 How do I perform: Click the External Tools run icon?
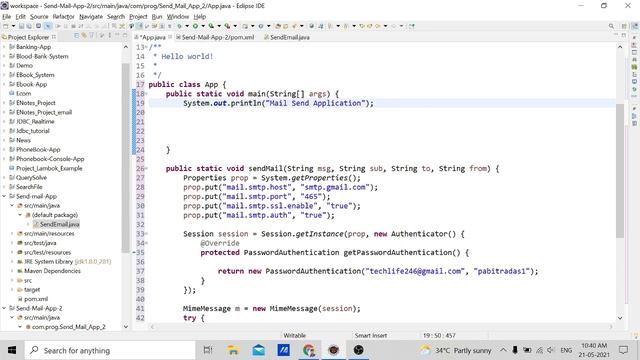pyautogui.click(x=227, y=26)
